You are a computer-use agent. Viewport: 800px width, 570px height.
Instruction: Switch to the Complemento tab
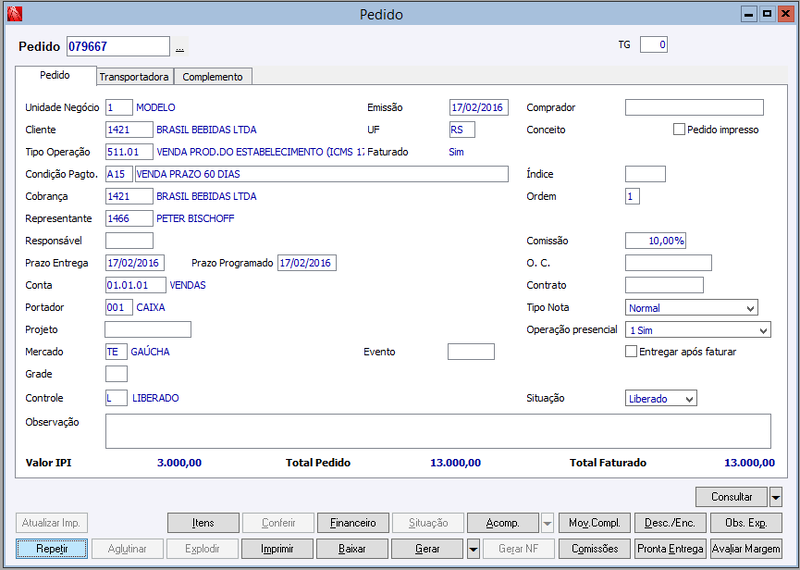(213, 77)
